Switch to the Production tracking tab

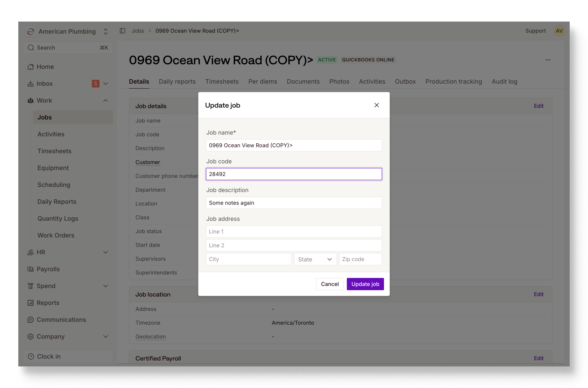click(454, 81)
